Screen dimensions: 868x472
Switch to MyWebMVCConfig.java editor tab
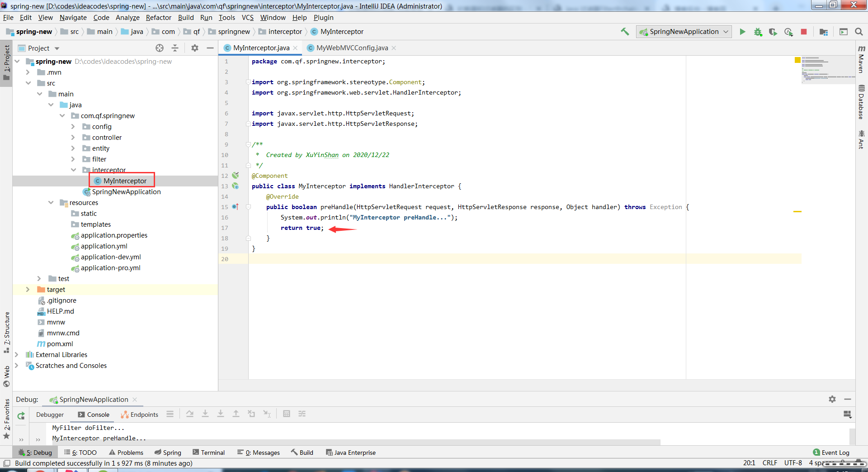(x=352, y=48)
